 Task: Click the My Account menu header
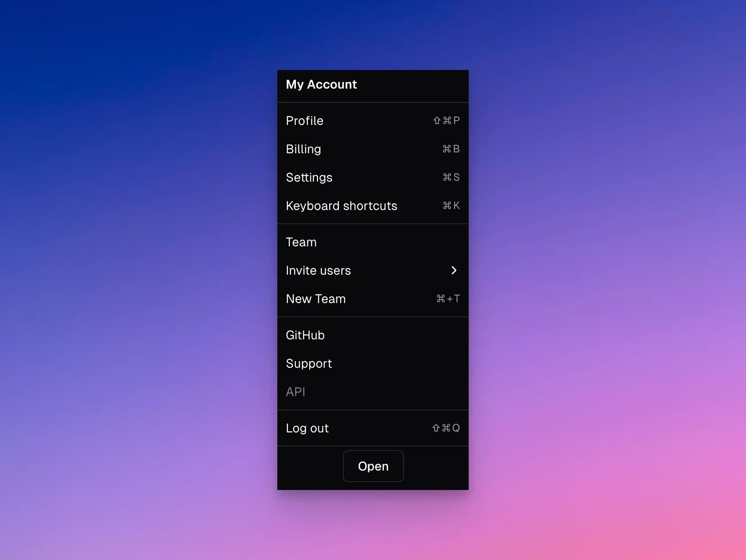coord(321,84)
